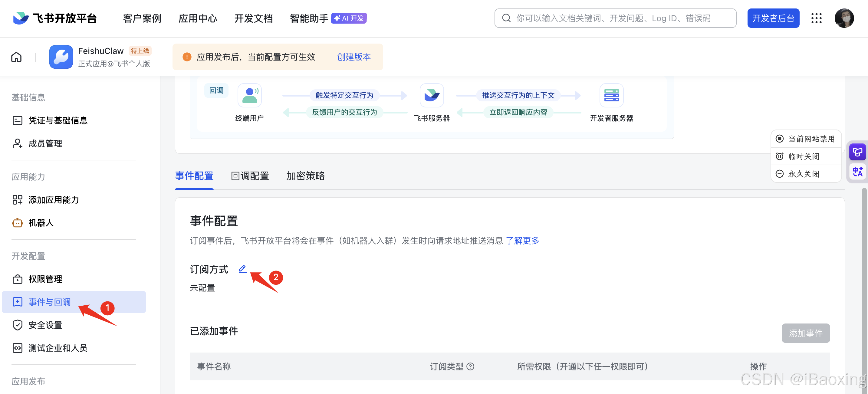Open 开发文档 from the top menu
Image resolution: width=868 pixels, height=394 pixels.
coord(253,18)
